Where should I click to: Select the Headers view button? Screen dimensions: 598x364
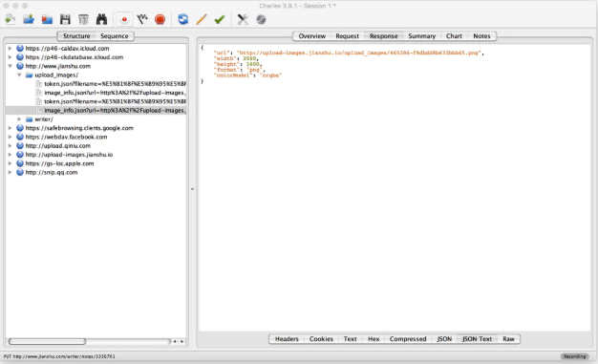tap(287, 339)
